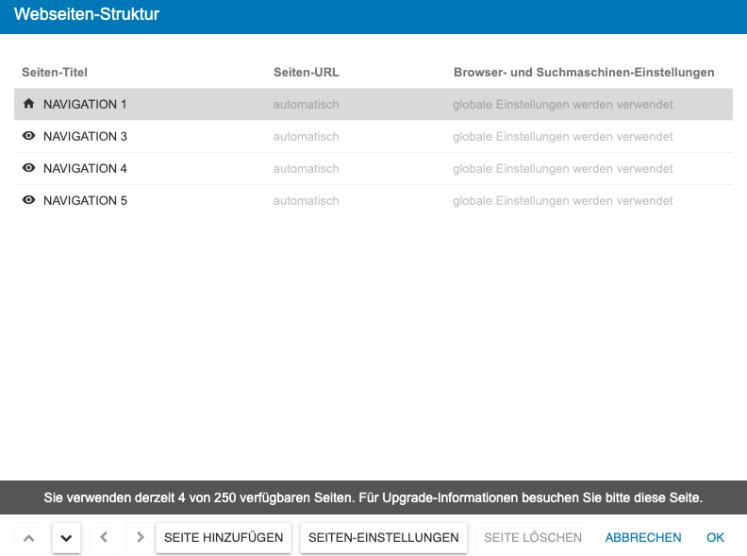Outdent page with left arrow button
This screenshot has height=556, width=747.
(103, 538)
